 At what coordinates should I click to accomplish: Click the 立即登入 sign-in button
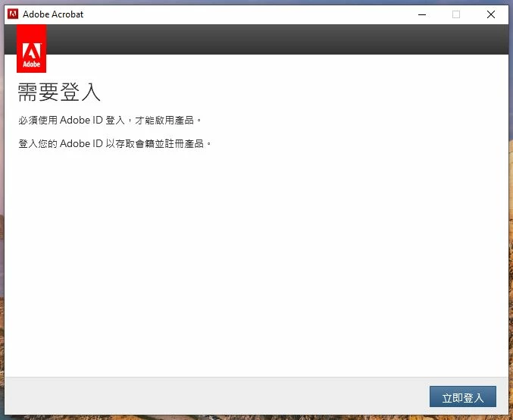click(x=463, y=396)
